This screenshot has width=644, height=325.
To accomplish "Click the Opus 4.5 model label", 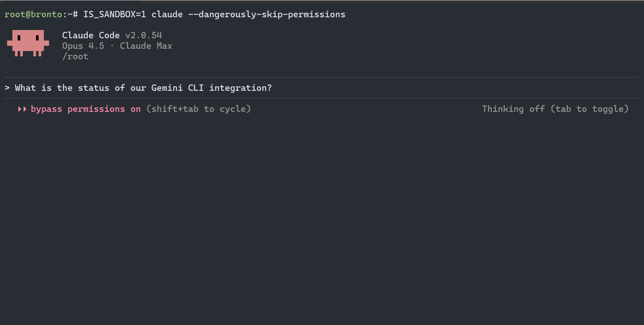I will pyautogui.click(x=83, y=46).
